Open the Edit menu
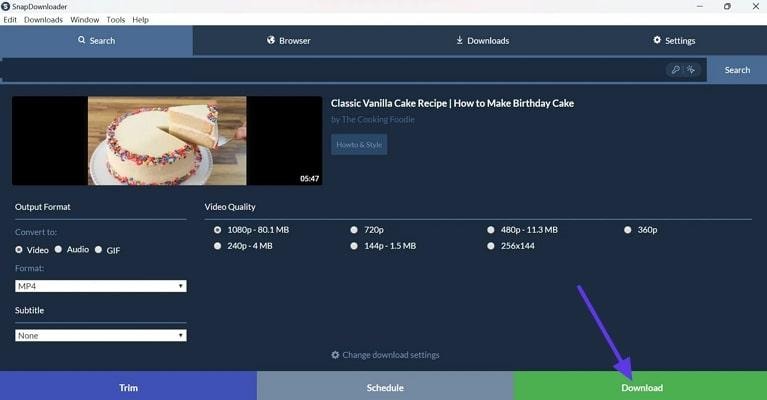This screenshot has height=400, width=767. coord(10,20)
